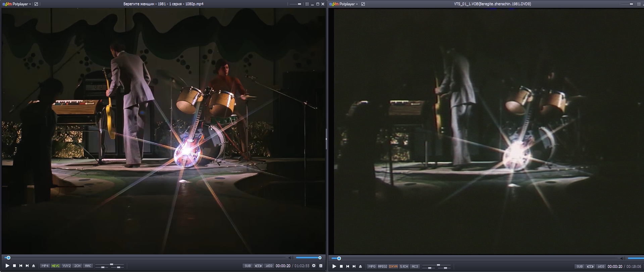Image resolution: width=644 pixels, height=272 pixels.
Task: Click the VTS_01_1.VOB title text in right window
Action: pos(492,4)
